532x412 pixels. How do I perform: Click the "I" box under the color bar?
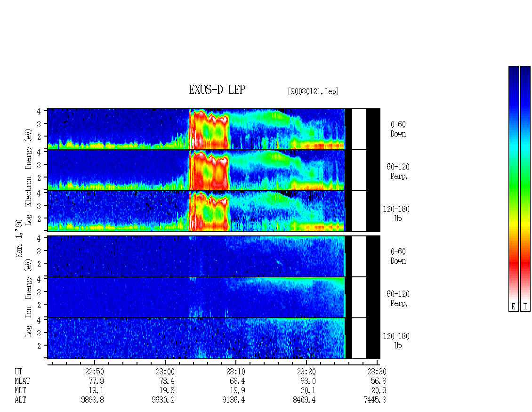point(525,307)
